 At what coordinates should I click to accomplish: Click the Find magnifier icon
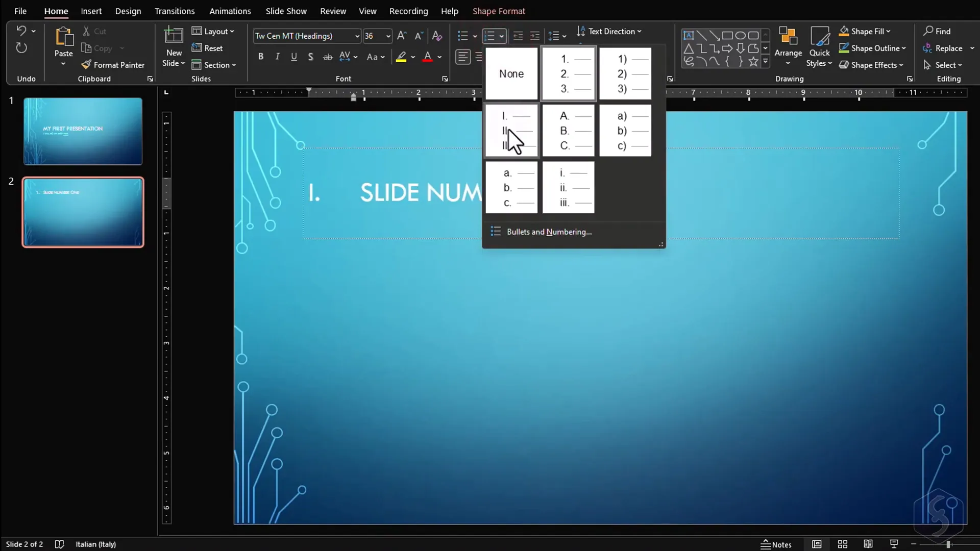pyautogui.click(x=928, y=31)
